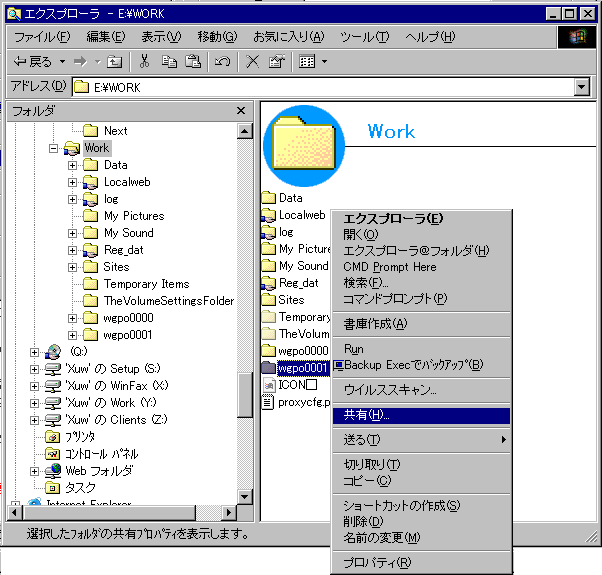Click the Delete X toolbar icon
This screenshot has height=575, width=602.
click(x=252, y=62)
